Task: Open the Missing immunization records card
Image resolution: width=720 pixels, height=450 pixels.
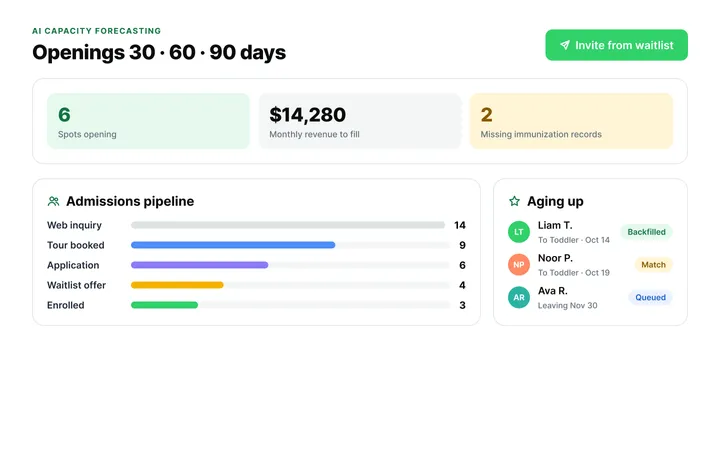Action: pyautogui.click(x=571, y=121)
